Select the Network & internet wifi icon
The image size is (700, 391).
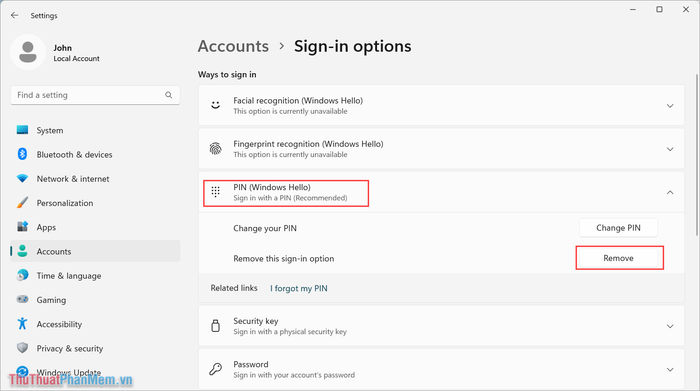(22, 178)
